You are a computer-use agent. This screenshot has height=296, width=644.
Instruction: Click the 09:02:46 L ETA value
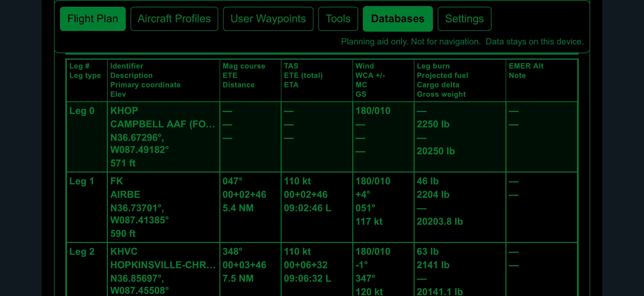[307, 208]
